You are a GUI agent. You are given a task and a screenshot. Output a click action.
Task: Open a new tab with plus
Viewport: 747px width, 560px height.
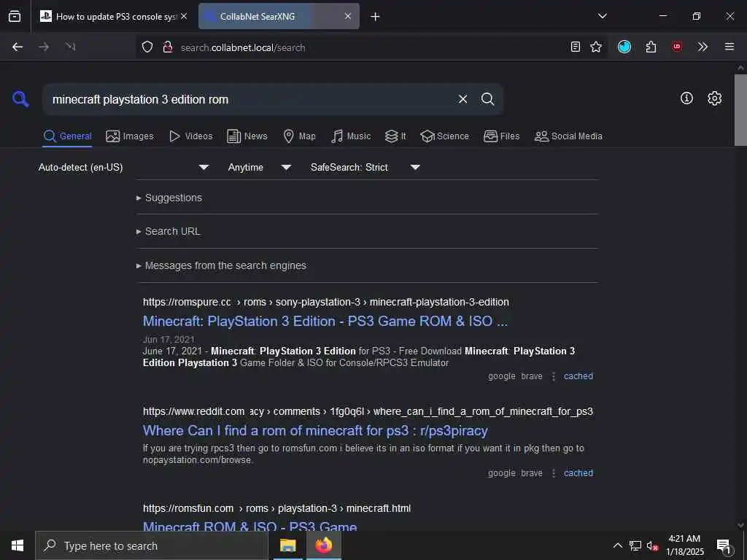tap(376, 17)
